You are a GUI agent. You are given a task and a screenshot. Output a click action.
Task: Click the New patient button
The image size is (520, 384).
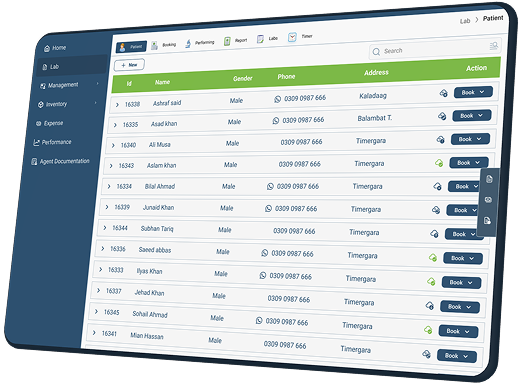129,65
